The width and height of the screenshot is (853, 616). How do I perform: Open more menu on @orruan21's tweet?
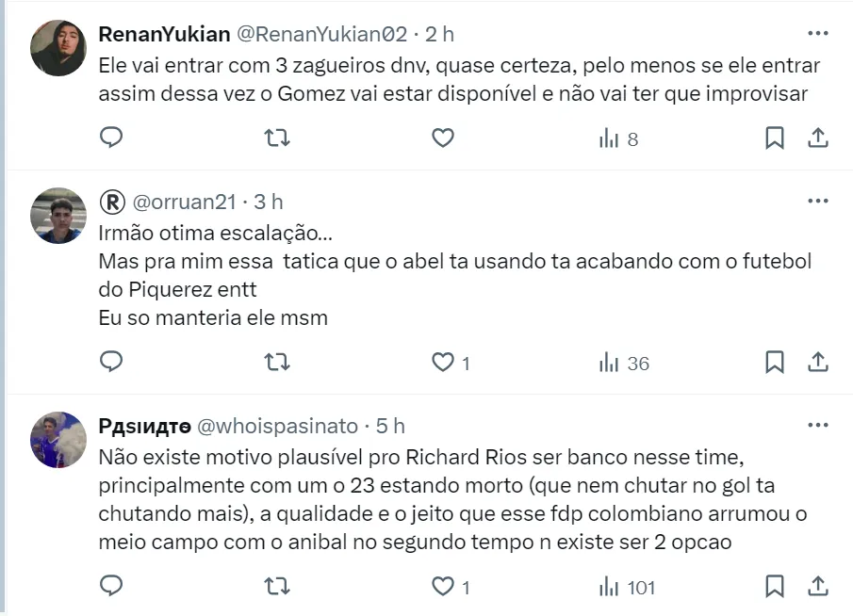point(817,202)
